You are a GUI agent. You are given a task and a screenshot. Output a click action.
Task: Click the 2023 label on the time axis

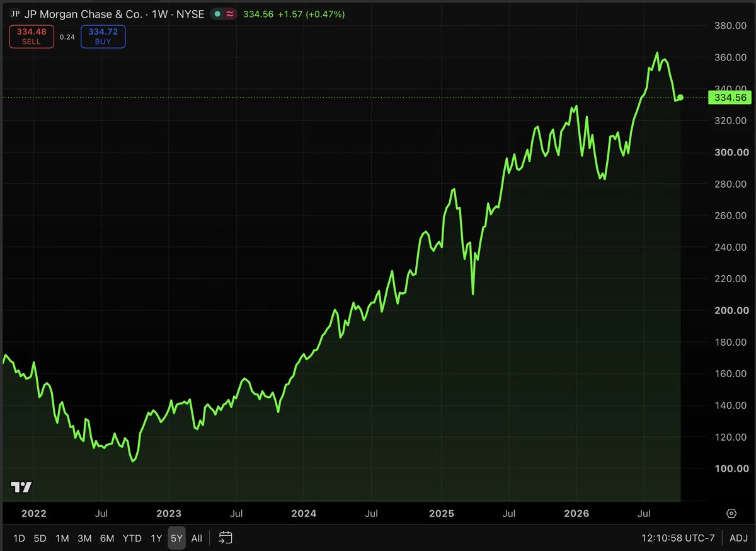tap(169, 513)
